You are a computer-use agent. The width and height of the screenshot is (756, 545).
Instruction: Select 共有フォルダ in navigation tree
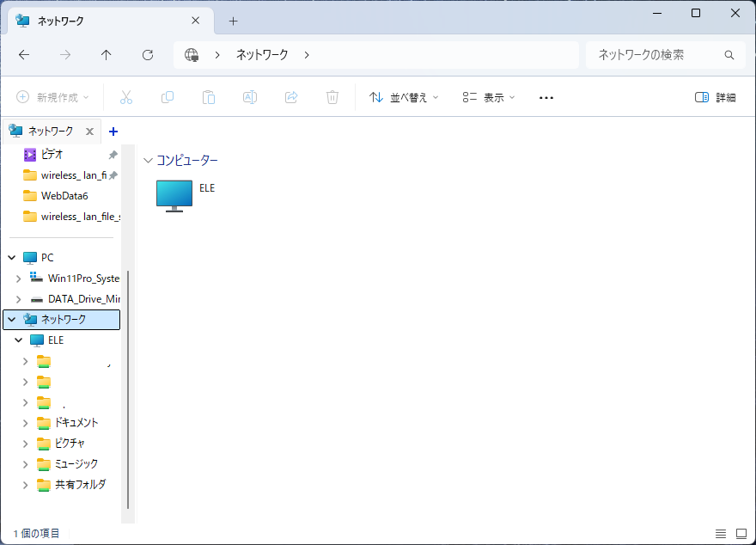point(80,485)
